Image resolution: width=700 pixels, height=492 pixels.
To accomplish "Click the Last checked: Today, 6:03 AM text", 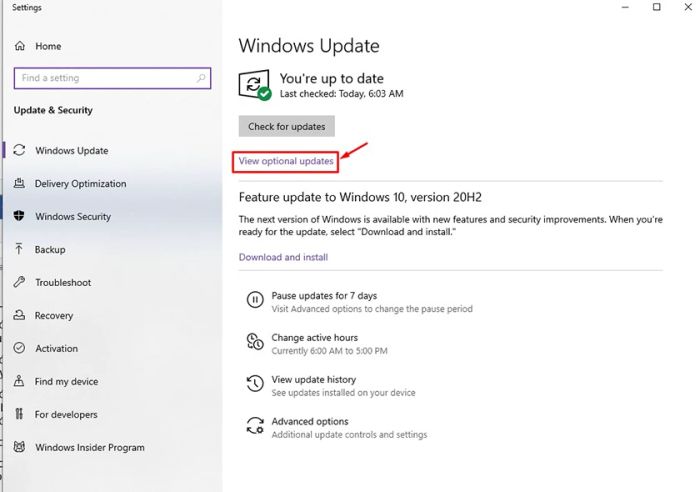I will click(342, 94).
